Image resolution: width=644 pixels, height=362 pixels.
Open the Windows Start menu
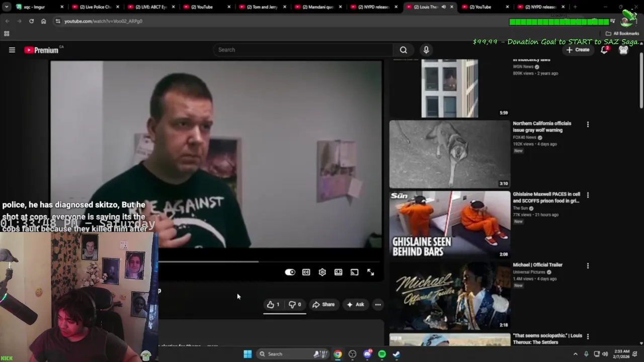tap(248, 354)
